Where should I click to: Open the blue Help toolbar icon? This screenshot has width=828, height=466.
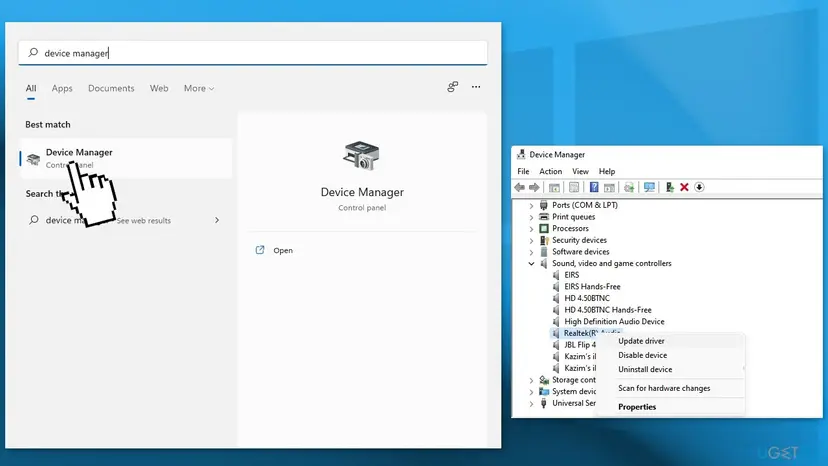coord(594,187)
